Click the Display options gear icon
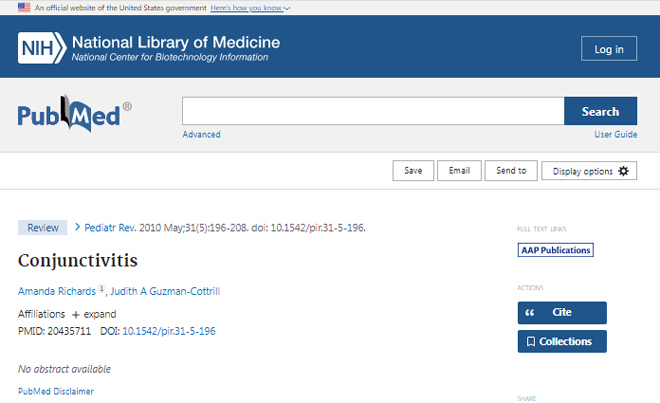The width and height of the screenshot is (660, 403). 623,171
